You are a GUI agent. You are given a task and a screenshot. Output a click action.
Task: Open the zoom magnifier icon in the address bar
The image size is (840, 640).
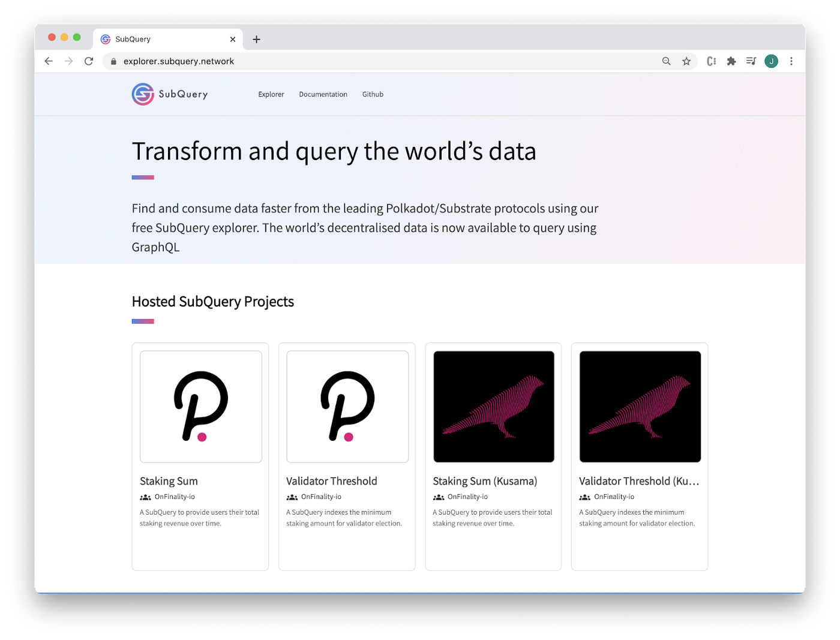(666, 61)
